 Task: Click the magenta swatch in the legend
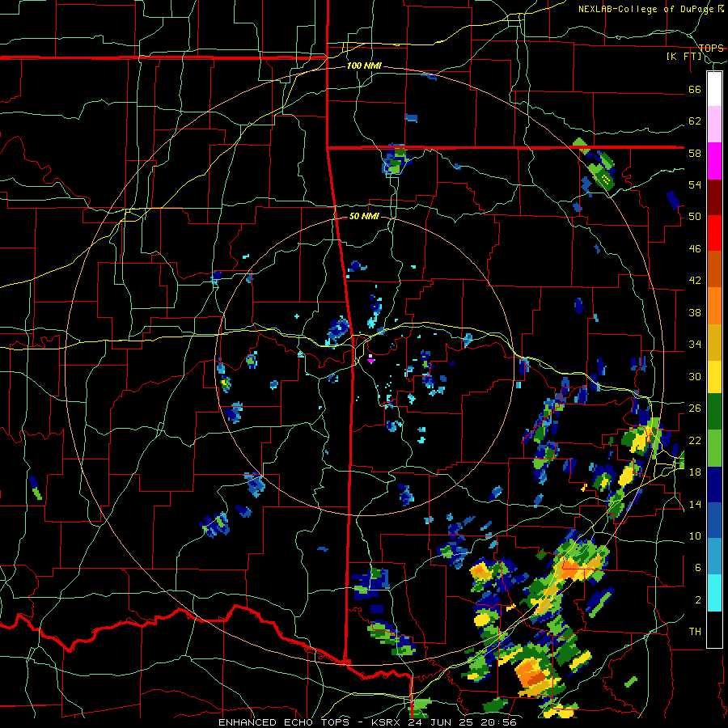tap(714, 161)
